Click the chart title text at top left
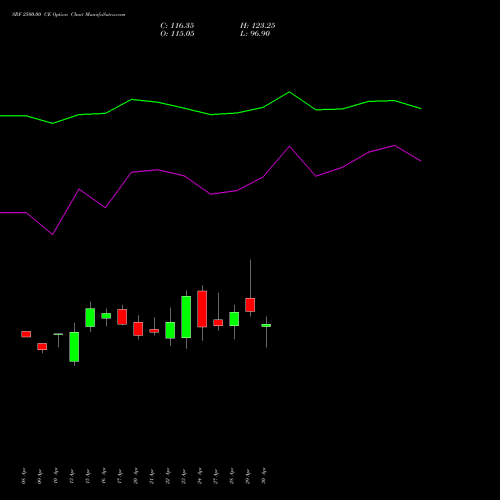Screen dimensions: 500x500 [x=69, y=15]
